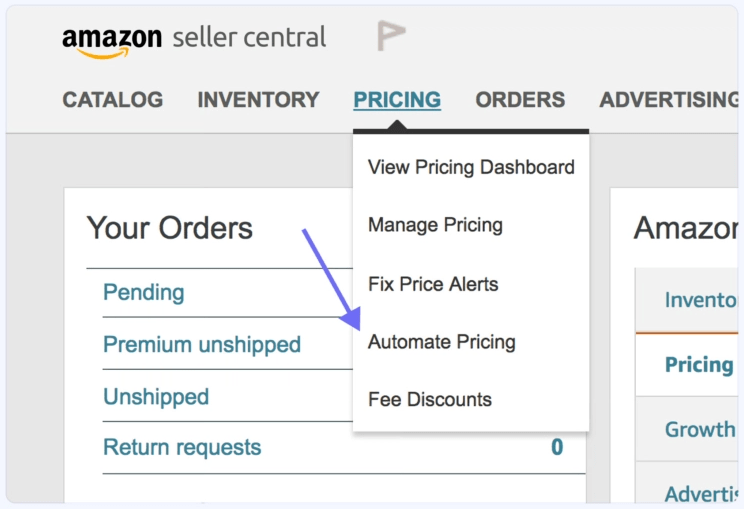Open Automate Pricing menu entry
This screenshot has width=744, height=509.
[x=442, y=342]
